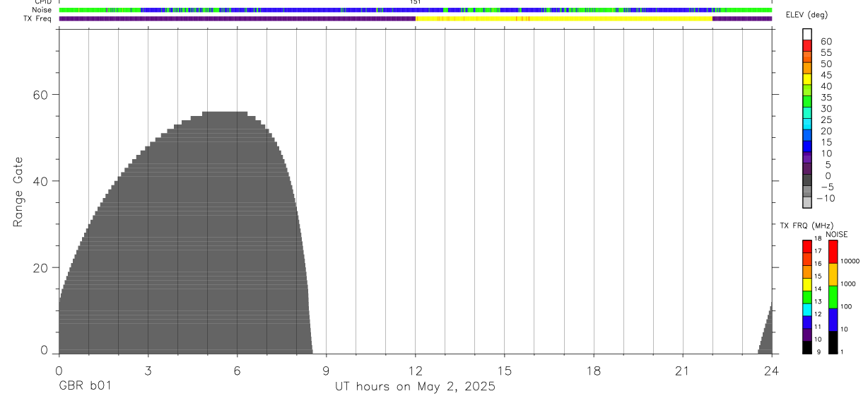Screen dimensions: 868x401
Task: Click the x-axis tick label '21'
Action: click(682, 371)
